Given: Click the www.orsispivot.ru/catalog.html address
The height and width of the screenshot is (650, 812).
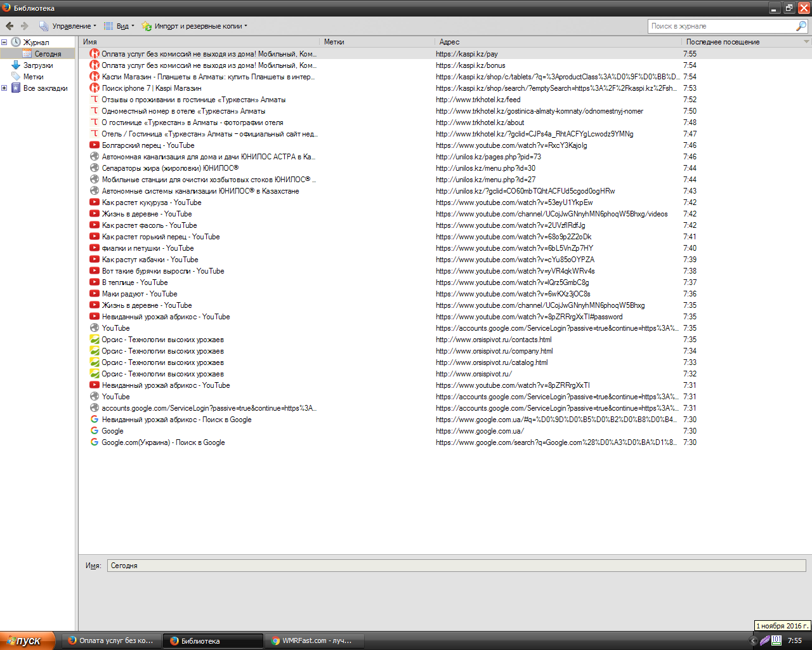Looking at the screenshot, I should click(492, 362).
